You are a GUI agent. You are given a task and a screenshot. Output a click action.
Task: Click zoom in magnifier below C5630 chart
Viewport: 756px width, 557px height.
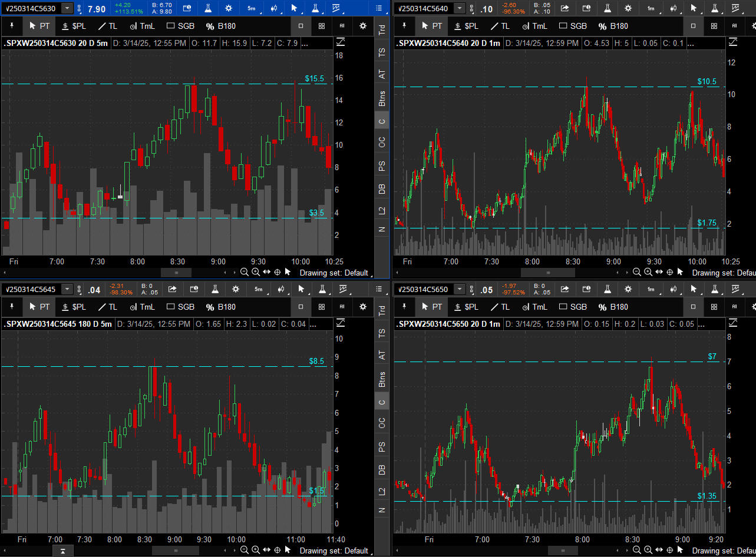pos(256,272)
